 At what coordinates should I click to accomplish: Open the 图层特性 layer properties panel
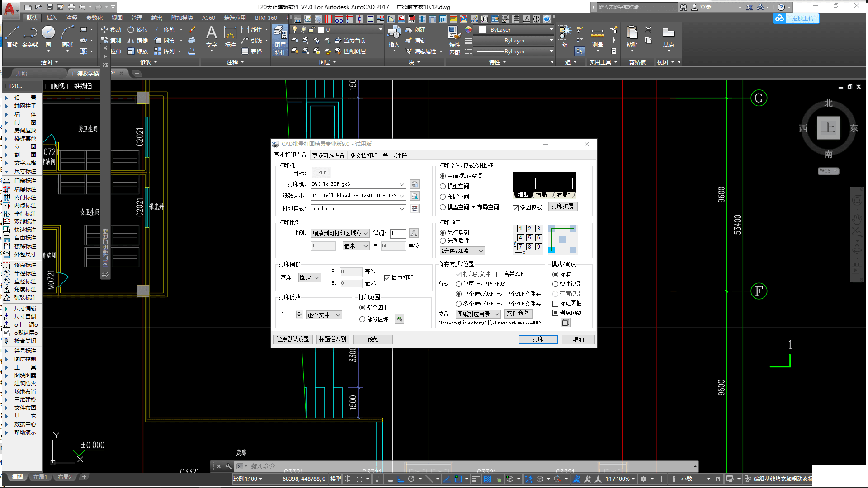[280, 41]
